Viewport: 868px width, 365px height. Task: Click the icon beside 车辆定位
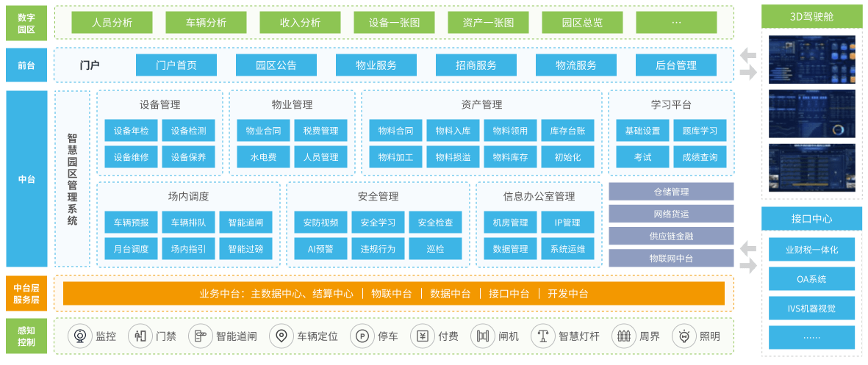281,336
